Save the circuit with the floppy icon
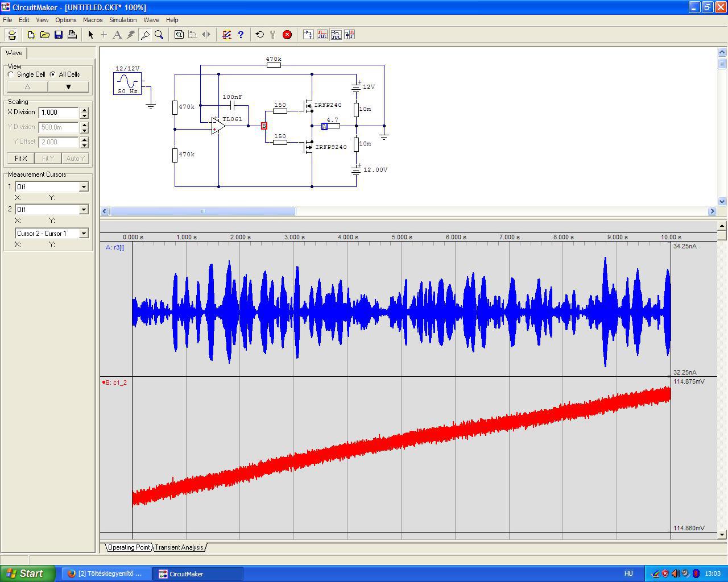The width and height of the screenshot is (728, 582). pos(59,35)
